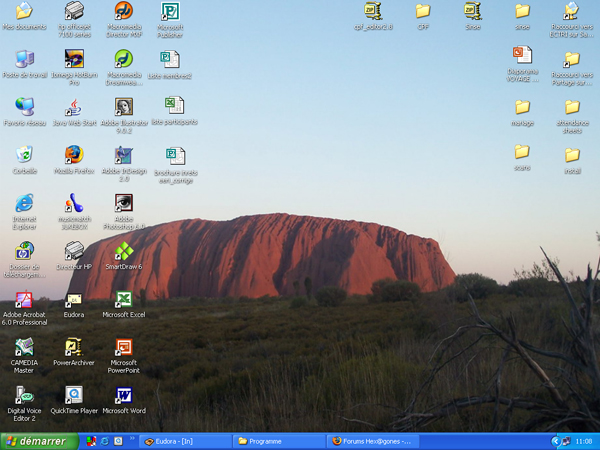Select the SmartDraw 6 icon
600x450 pixels.
tap(123, 251)
